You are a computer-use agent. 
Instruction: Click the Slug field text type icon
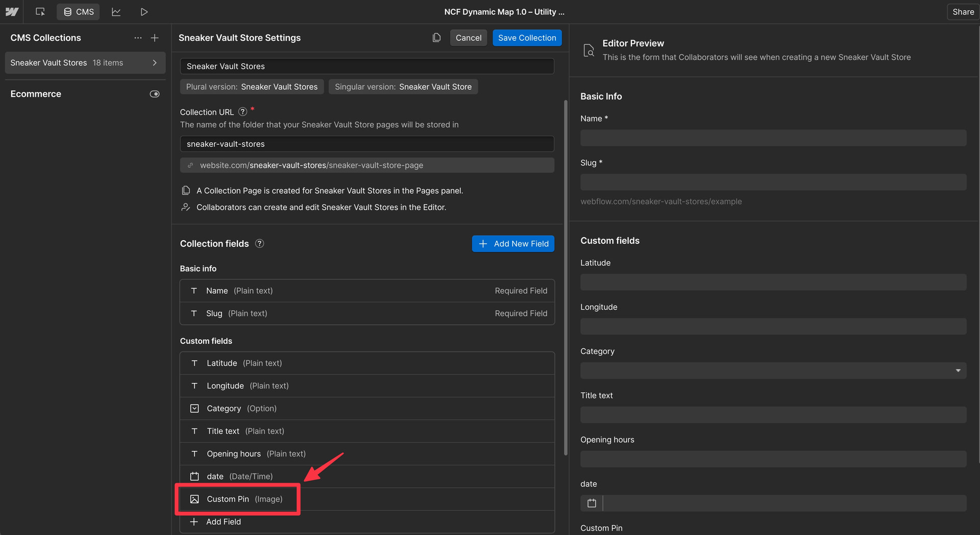[x=194, y=313]
